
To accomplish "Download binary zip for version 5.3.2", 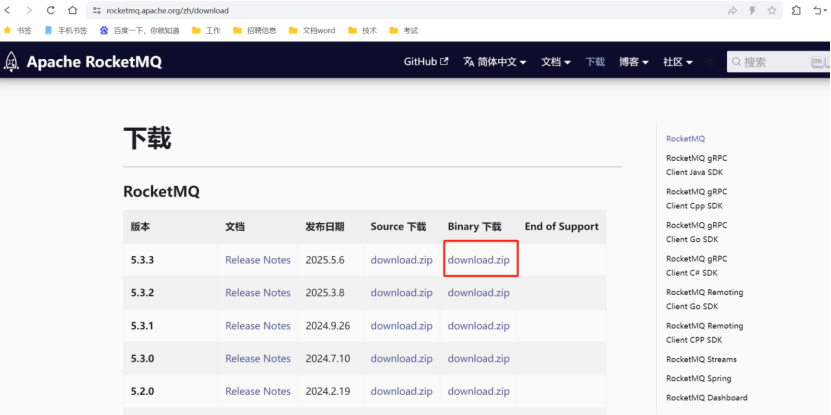I will (479, 293).
